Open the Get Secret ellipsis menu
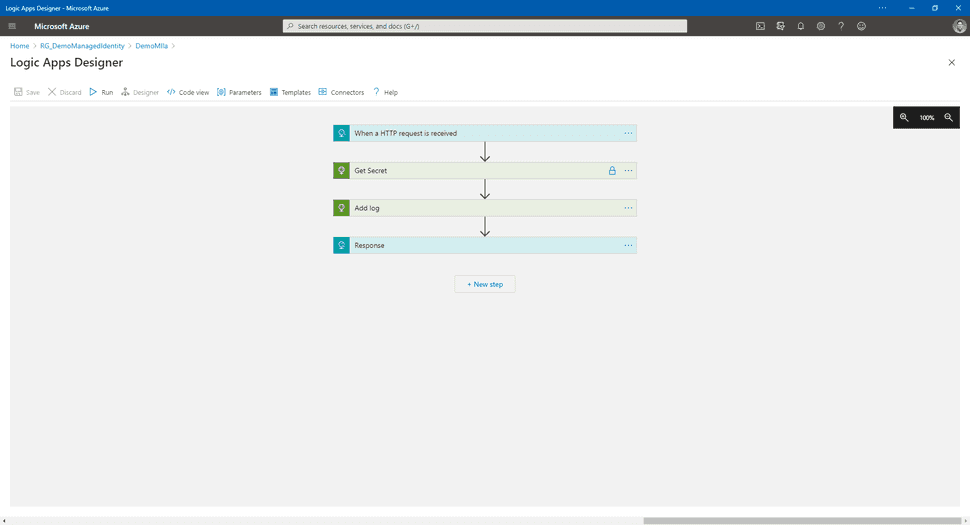970x525 pixels. [628, 171]
